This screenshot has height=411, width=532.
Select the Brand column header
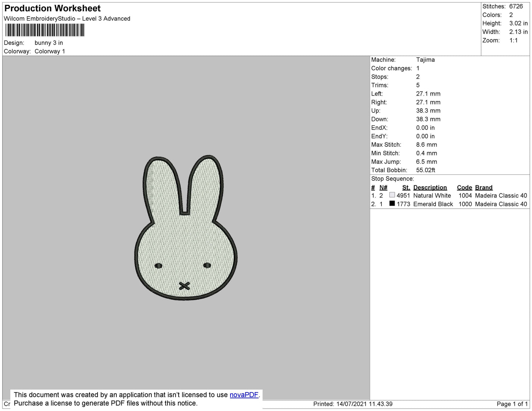(x=484, y=188)
